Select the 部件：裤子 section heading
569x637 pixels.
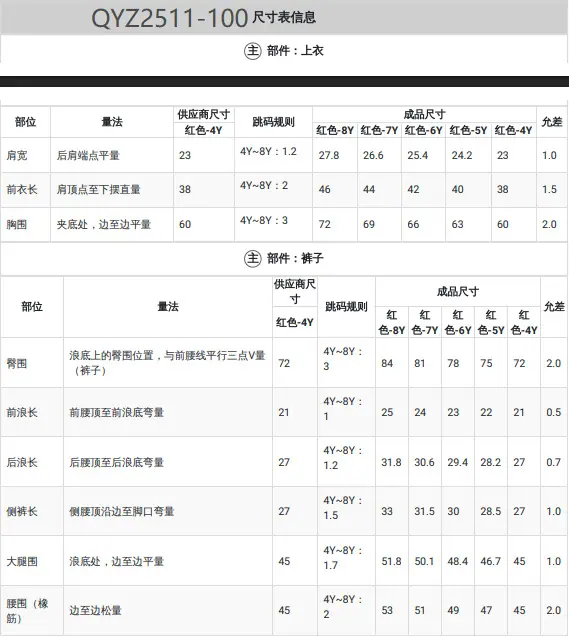click(x=295, y=258)
